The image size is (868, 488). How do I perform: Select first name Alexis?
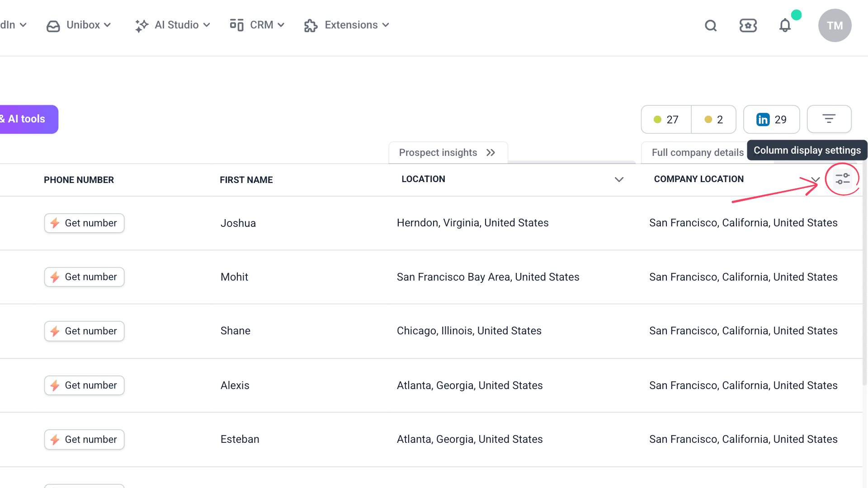pos(235,385)
